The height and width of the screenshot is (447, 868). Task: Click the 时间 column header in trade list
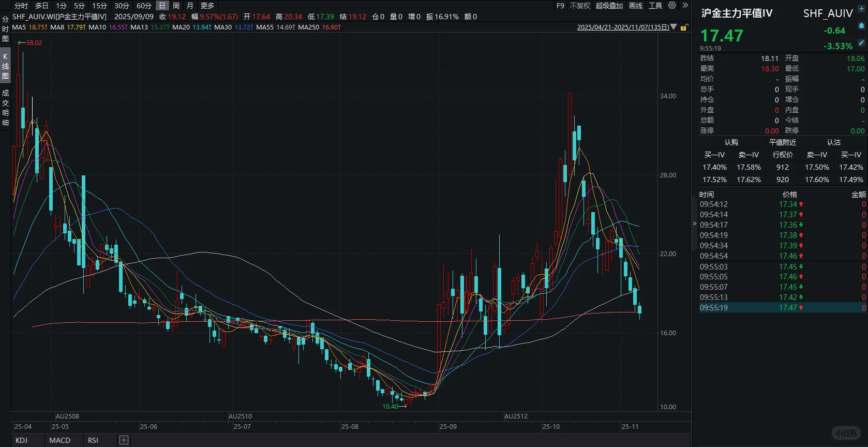(707, 195)
